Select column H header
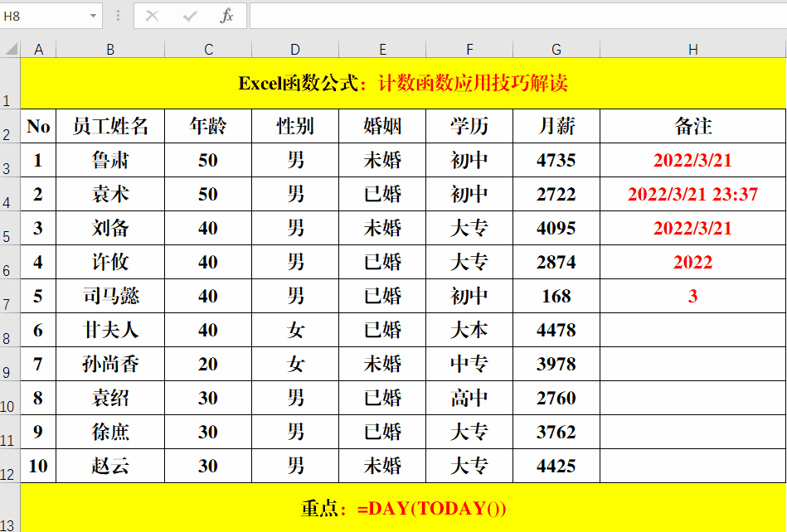The width and height of the screenshot is (787, 532). tap(693, 49)
